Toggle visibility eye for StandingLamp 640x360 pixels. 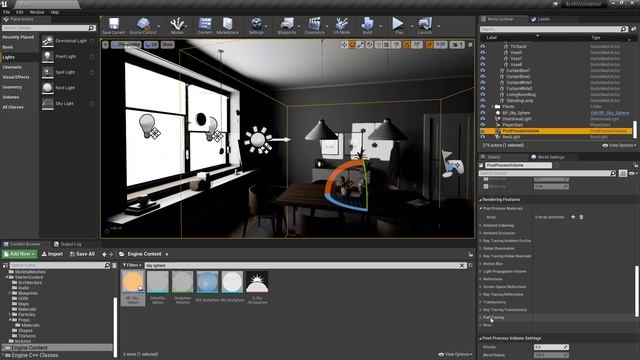[483, 100]
